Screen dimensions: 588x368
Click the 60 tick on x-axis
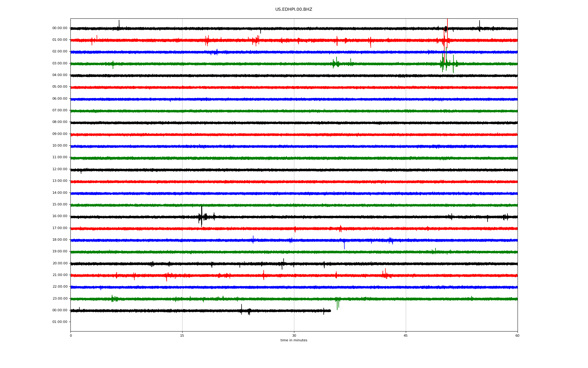click(517, 336)
